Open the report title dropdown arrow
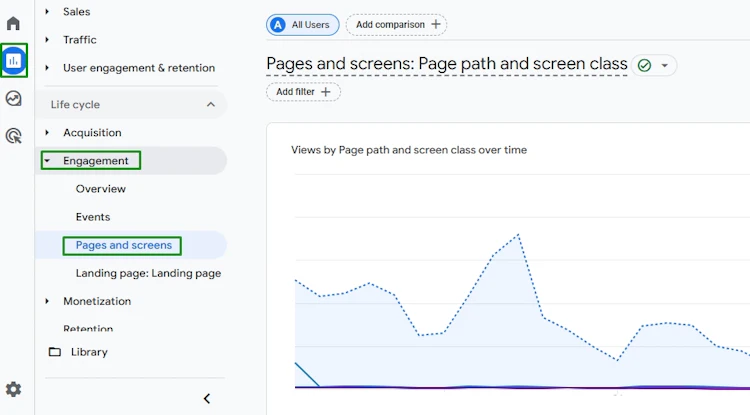The height and width of the screenshot is (415, 750). [664, 66]
